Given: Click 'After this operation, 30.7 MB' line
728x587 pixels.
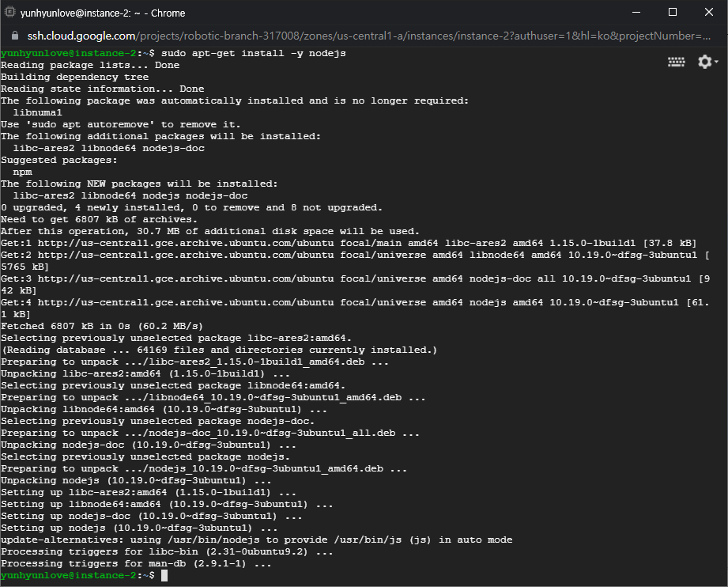Looking at the screenshot, I should tap(210, 232).
